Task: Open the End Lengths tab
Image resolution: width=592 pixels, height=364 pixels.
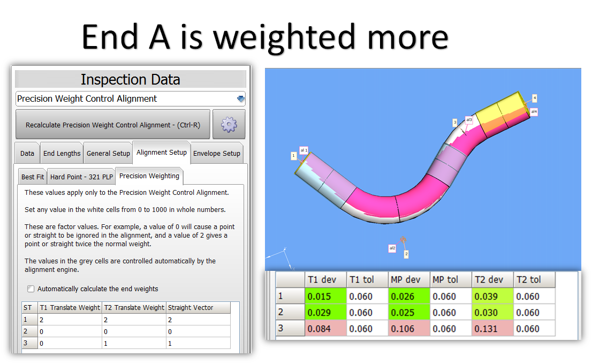Action: [62, 153]
